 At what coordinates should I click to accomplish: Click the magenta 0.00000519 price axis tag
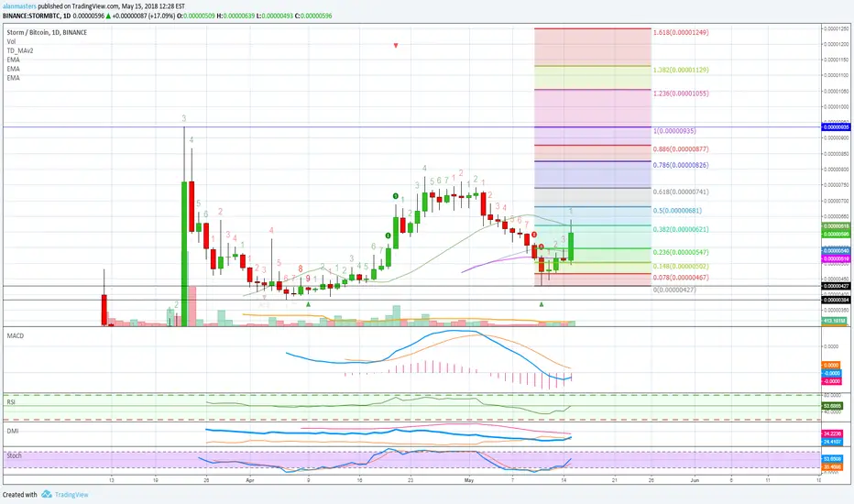(836, 258)
